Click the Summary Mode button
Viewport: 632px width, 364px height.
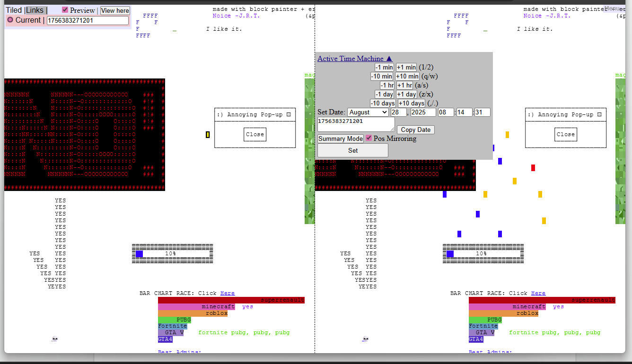[x=340, y=139]
